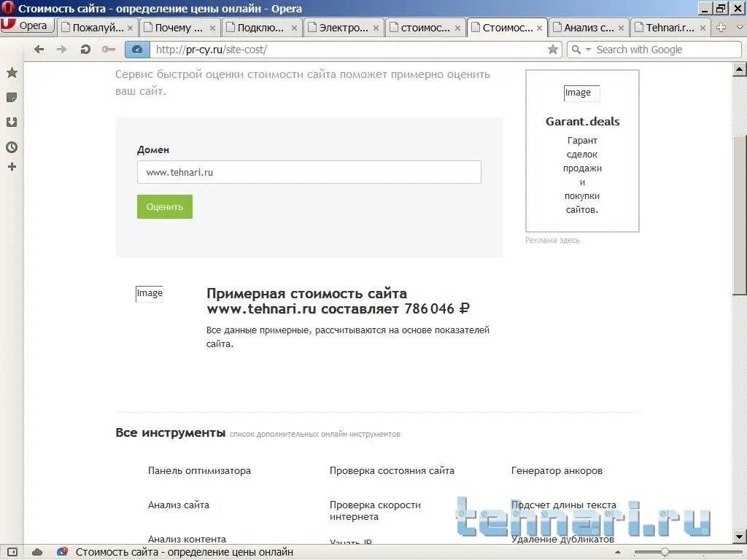This screenshot has height=560, width=747.
Task: Open the search engine dropdown arrow
Action: [588, 50]
